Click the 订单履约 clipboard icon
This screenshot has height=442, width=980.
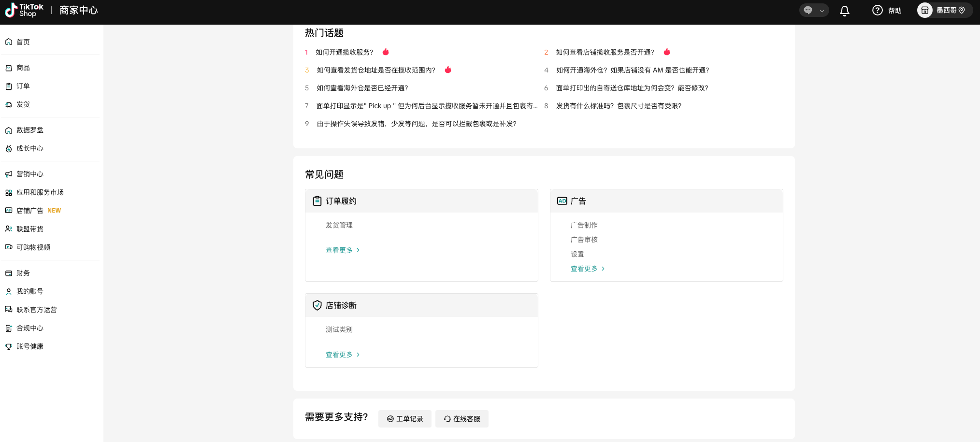(x=317, y=201)
